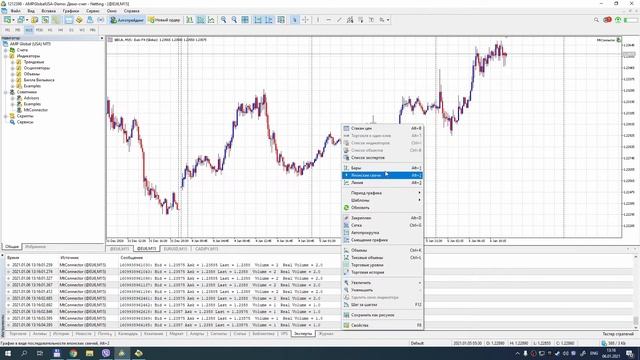Switch to Избранное tab in Navigator
640x360 pixels.
36,247
